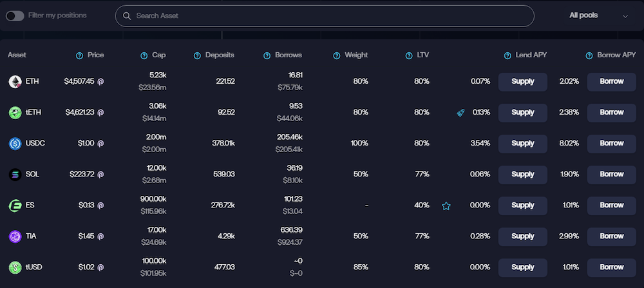The height and width of the screenshot is (288, 644).
Task: Click the USDC borrow APY 8.02%
Action: point(569,144)
